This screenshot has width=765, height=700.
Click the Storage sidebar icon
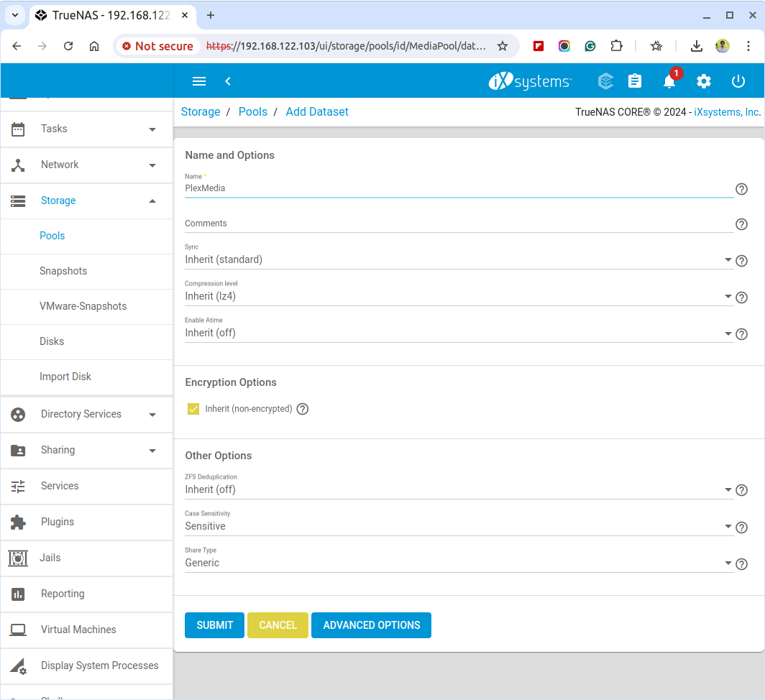pos(18,201)
